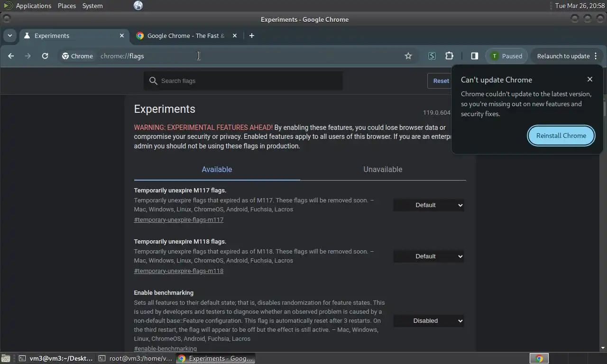This screenshot has height=364, width=607.
Task: Select the Available flags tab
Action: 217,169
